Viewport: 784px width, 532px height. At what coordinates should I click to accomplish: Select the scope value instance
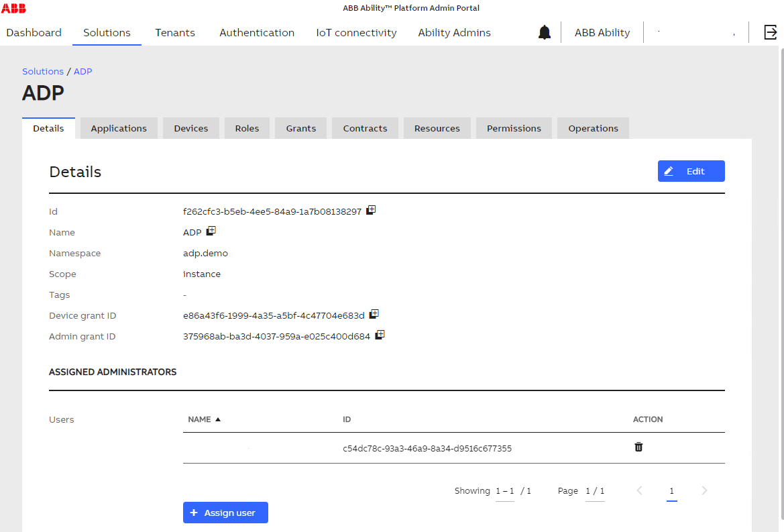[201, 274]
